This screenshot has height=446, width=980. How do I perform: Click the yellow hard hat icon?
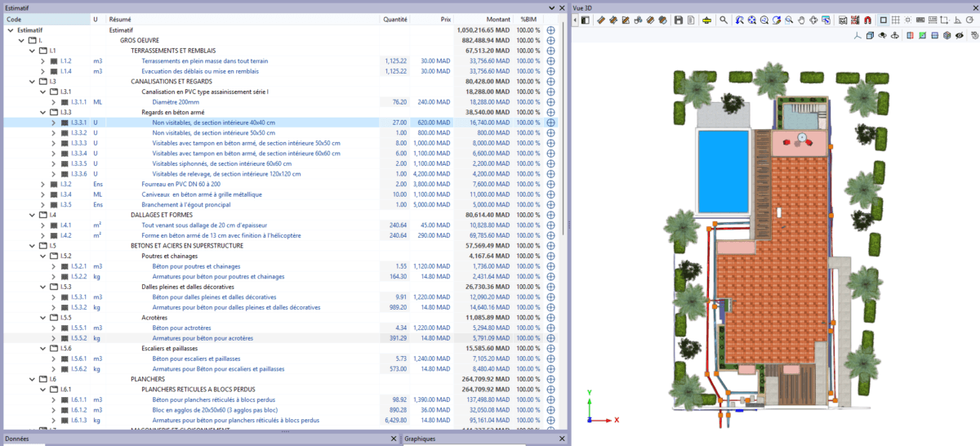click(x=706, y=20)
